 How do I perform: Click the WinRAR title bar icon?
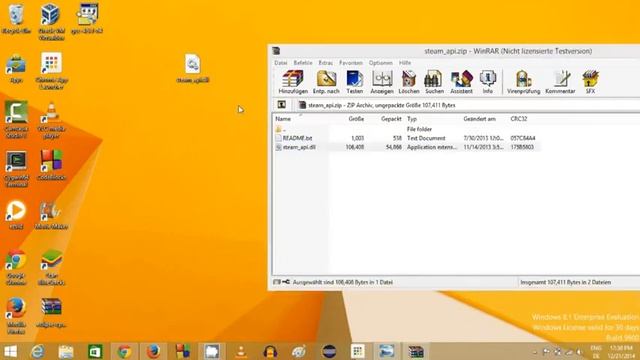pos(276,51)
